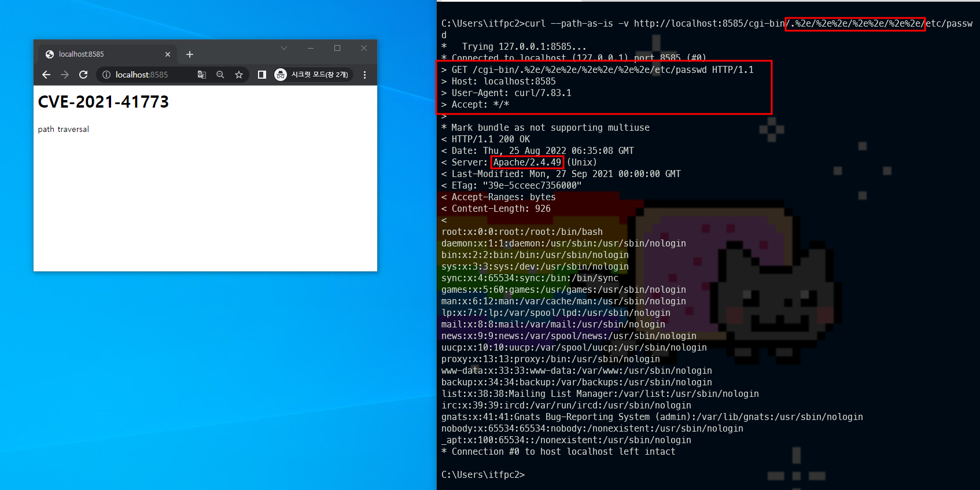Maximize the Chrome window
The image size is (980, 490).
(337, 48)
